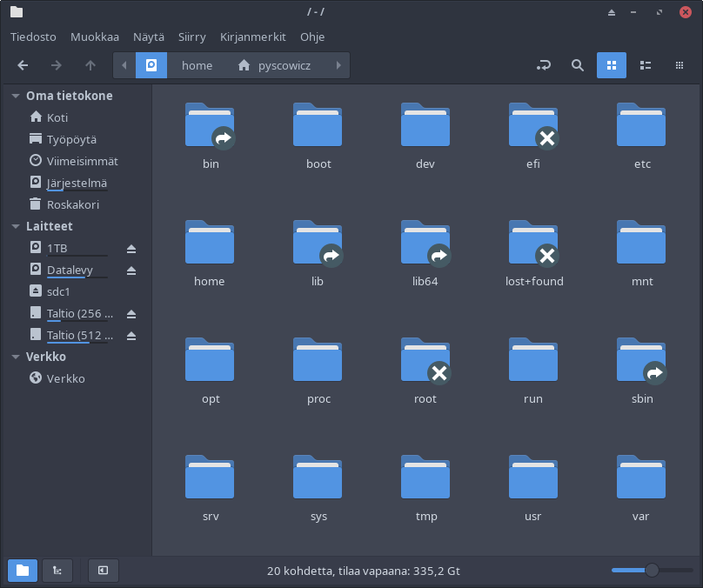Collapse the Laitteet section
Viewport: 703px width, 588px height.
[x=16, y=226]
